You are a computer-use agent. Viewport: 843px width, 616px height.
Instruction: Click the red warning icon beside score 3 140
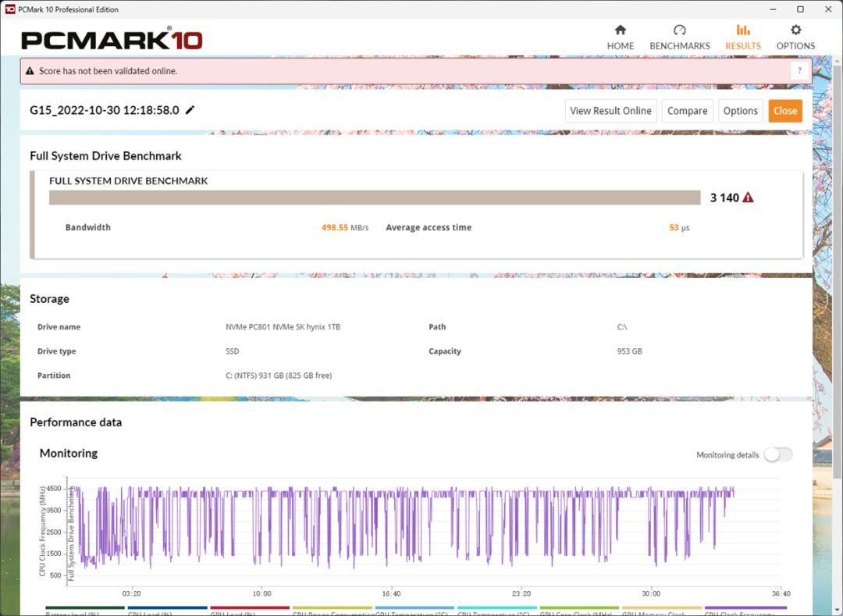pyautogui.click(x=748, y=198)
